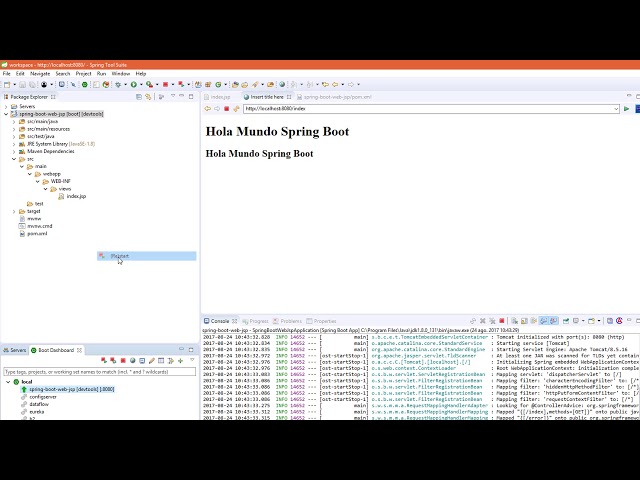Select JRE System Library node
This screenshot has width=640, height=480.
click(x=60, y=144)
